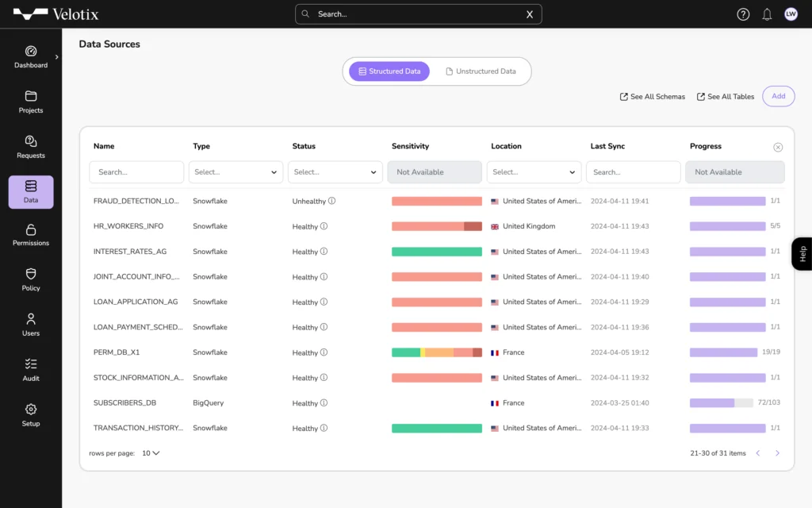The height and width of the screenshot is (508, 812).
Task: Click the INTEREST_RATES_AG green sensitivity bar
Action: (437, 252)
